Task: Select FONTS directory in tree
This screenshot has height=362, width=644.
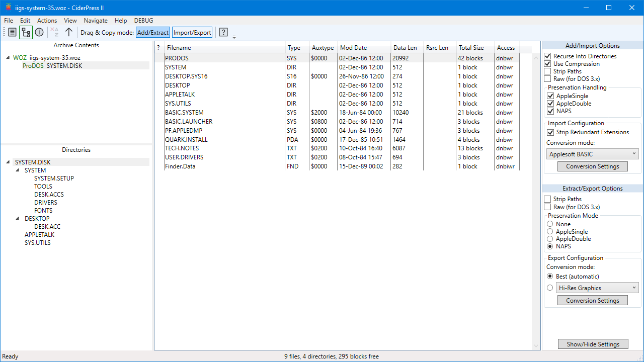Action: 43,211
